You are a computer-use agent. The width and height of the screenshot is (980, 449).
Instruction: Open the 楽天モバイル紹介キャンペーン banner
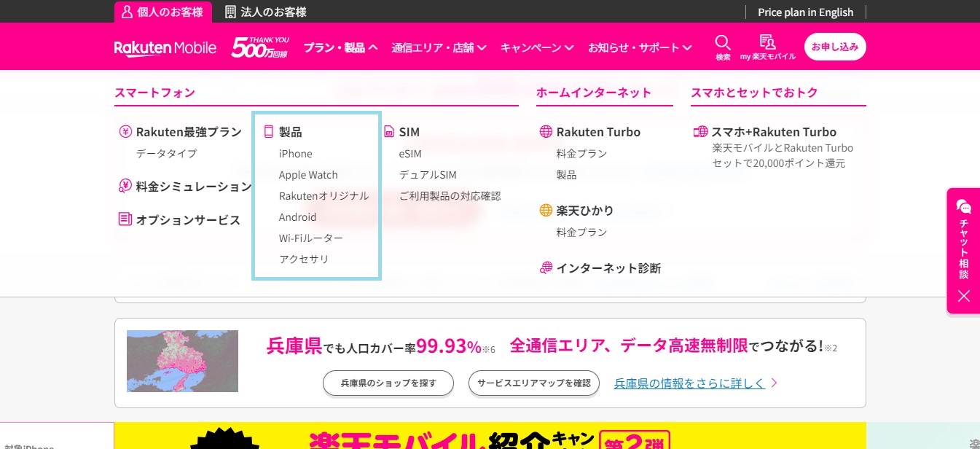pyautogui.click(x=490, y=436)
